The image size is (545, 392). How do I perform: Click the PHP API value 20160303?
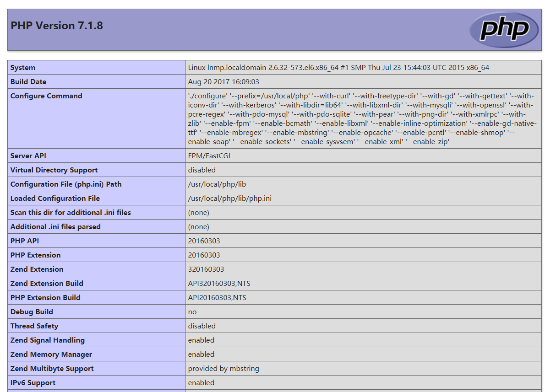click(x=204, y=241)
